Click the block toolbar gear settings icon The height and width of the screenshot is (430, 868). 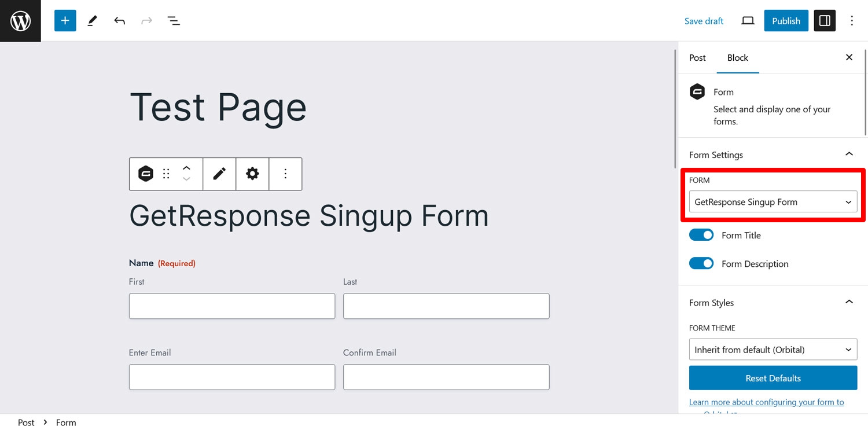pos(252,174)
